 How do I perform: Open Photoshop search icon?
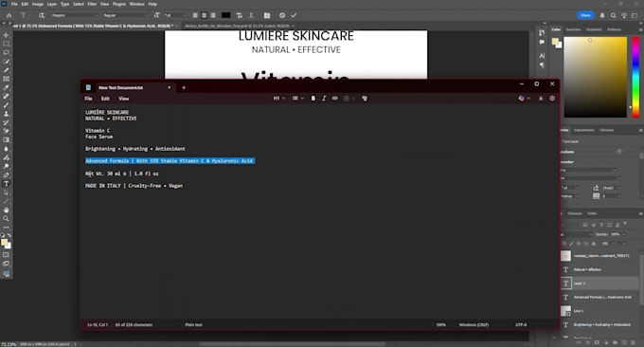(613, 15)
